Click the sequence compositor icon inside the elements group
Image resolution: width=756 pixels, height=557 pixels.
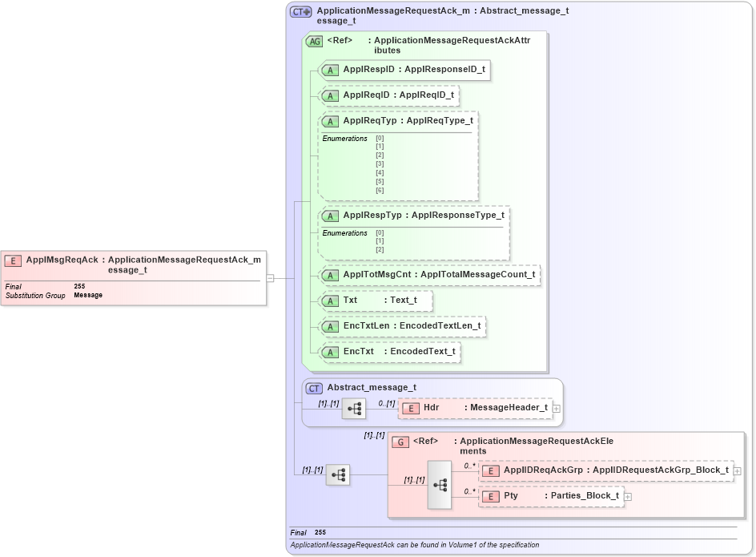click(439, 483)
